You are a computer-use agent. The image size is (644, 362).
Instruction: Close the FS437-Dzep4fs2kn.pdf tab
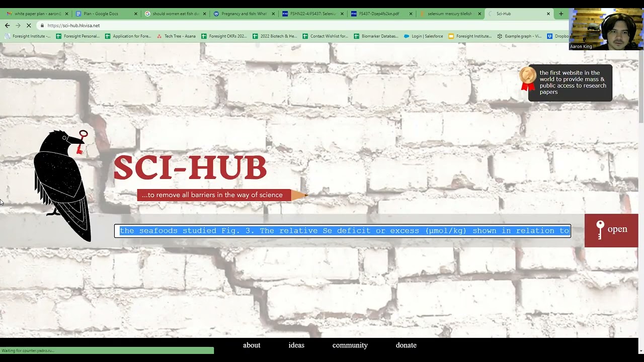click(x=411, y=14)
